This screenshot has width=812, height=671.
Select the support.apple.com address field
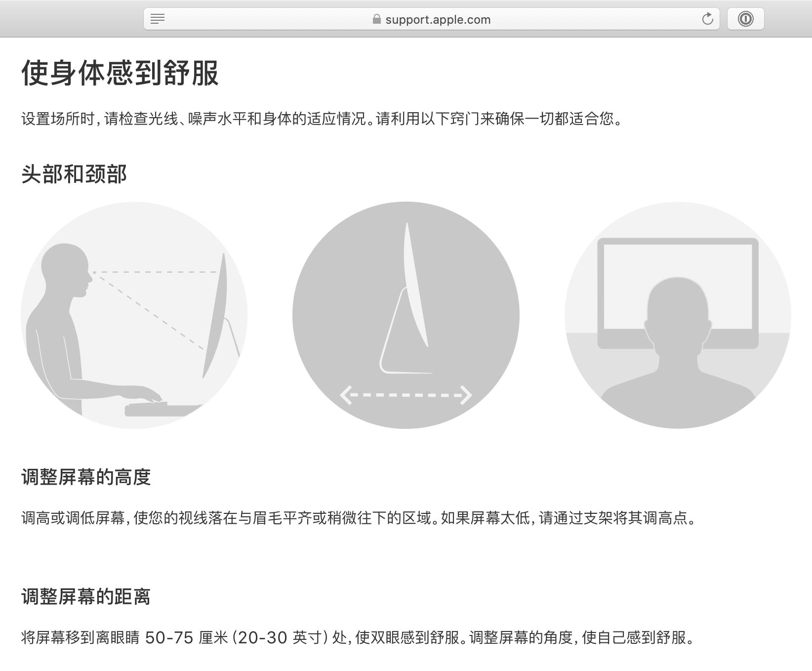(432, 19)
